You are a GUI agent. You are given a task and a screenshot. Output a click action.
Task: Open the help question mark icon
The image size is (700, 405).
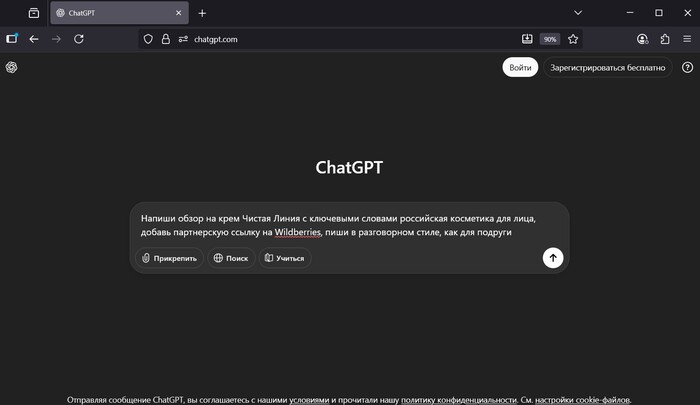tap(687, 67)
